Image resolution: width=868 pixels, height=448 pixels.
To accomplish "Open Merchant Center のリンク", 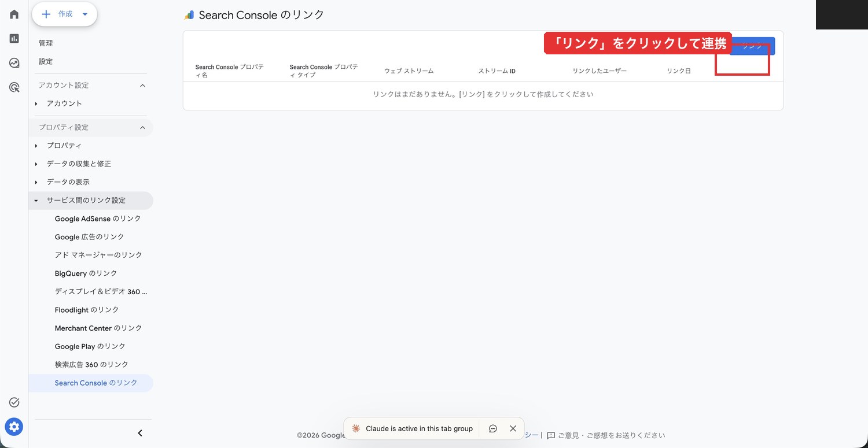I will pyautogui.click(x=98, y=328).
